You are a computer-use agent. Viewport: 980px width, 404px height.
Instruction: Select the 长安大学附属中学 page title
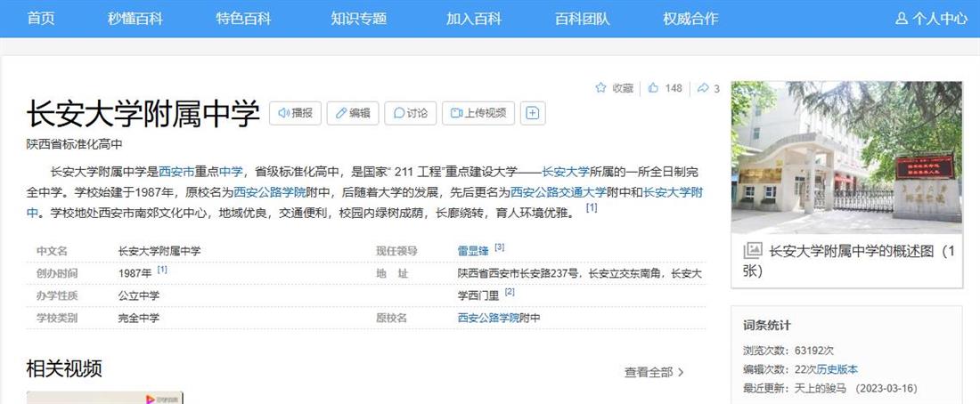tap(143, 114)
